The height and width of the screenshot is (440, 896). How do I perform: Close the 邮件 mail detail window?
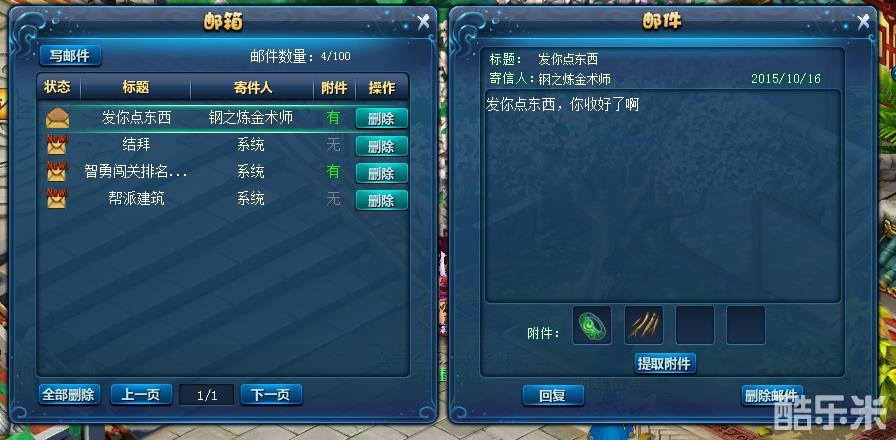pyautogui.click(x=863, y=22)
